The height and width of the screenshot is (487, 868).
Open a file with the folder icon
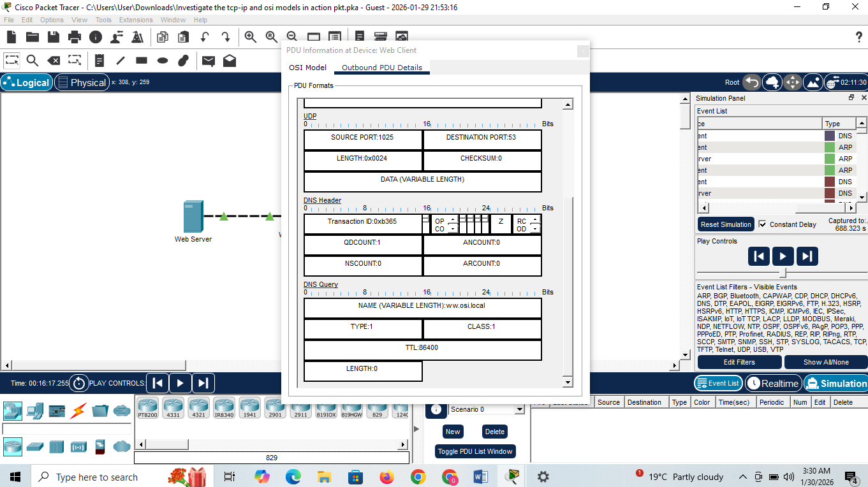32,37
